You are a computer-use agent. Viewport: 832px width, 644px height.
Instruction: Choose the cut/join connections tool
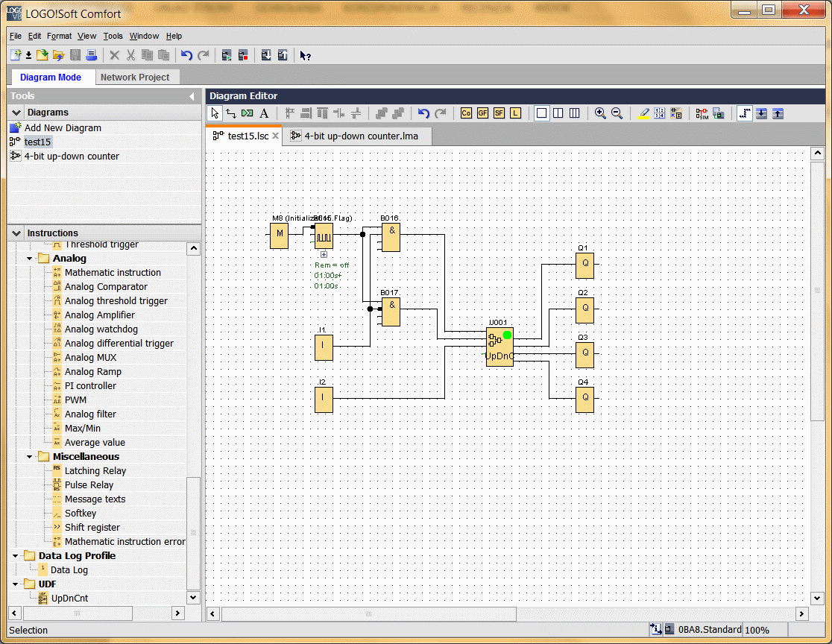coord(248,113)
